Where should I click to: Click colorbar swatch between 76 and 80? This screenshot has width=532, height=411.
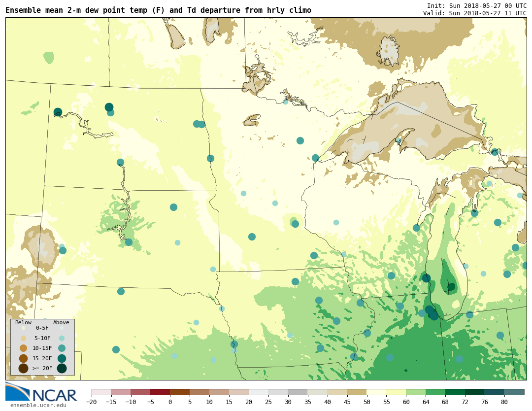(x=495, y=392)
